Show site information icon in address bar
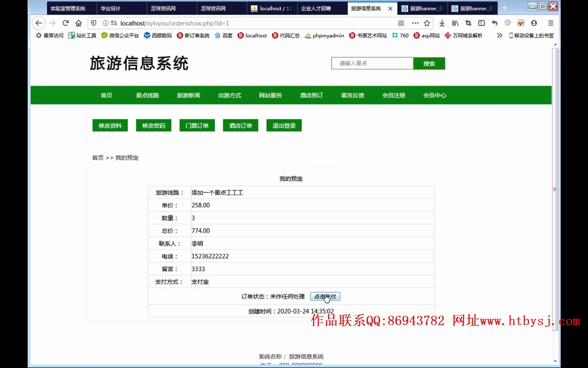Viewport: 588px width, 368px height. tap(105, 23)
